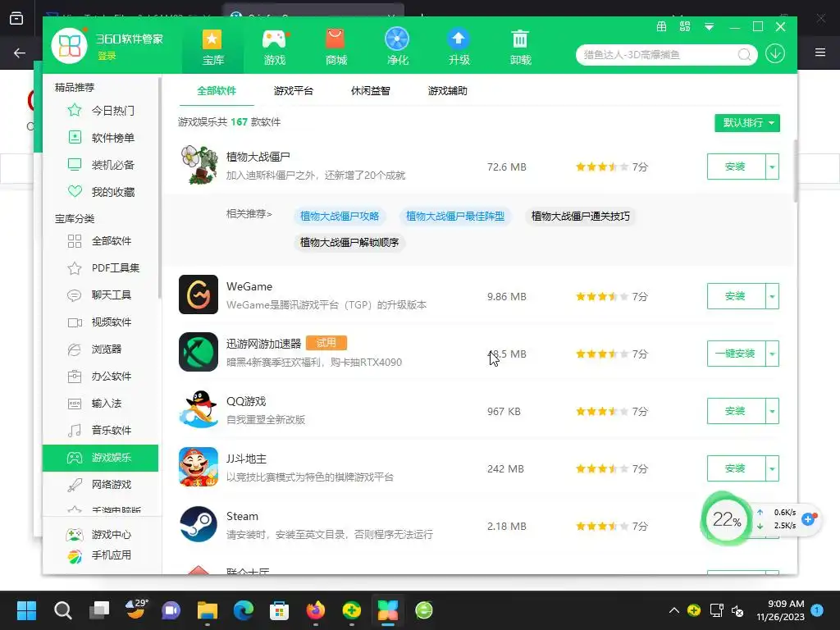Open the download manager circle arrow icon
This screenshot has width=840, height=630.
[775, 54]
